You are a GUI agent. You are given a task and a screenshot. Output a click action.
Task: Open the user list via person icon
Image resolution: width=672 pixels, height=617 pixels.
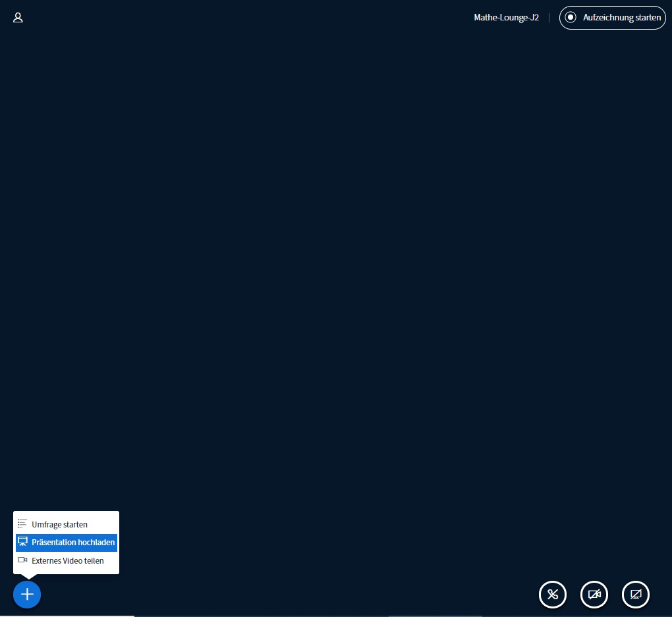tap(18, 18)
